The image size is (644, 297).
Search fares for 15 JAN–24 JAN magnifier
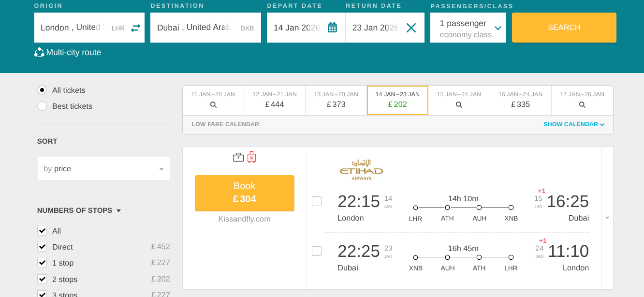(458, 104)
